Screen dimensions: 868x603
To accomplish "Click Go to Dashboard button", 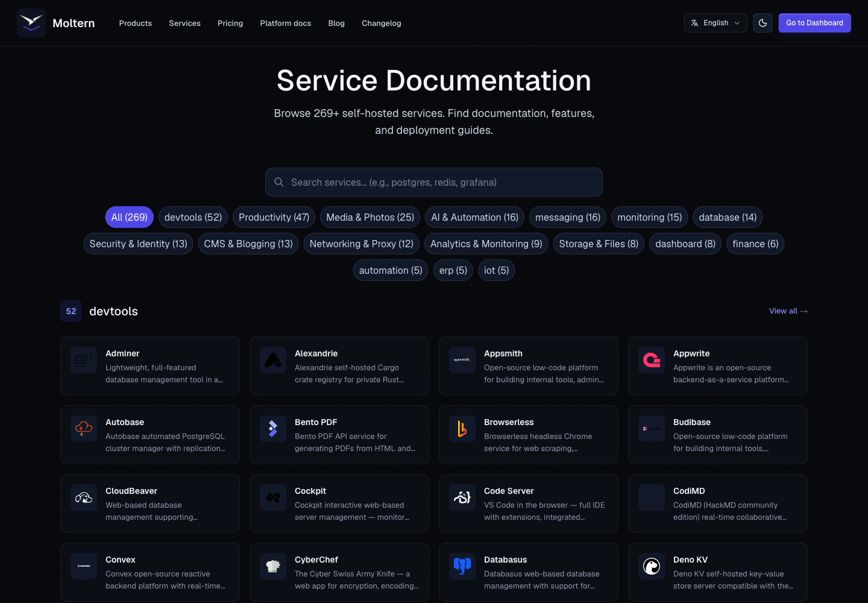I will coord(814,23).
